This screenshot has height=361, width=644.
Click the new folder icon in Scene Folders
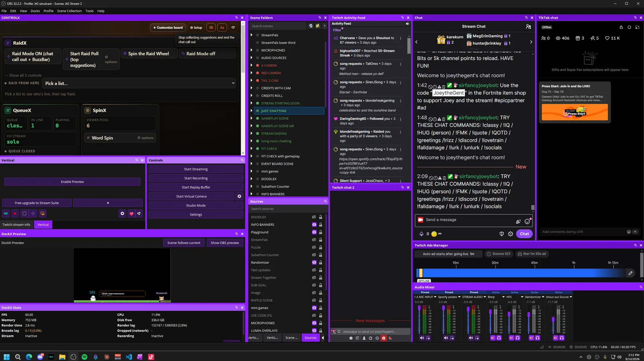tap(318, 26)
